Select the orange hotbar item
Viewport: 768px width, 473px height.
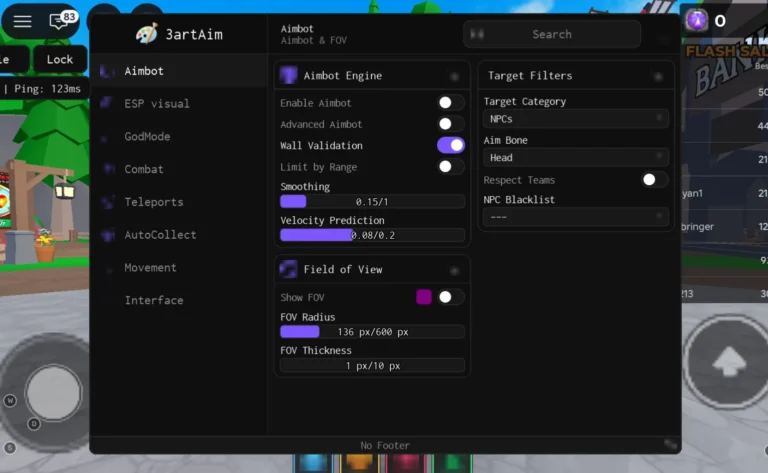pos(359,463)
